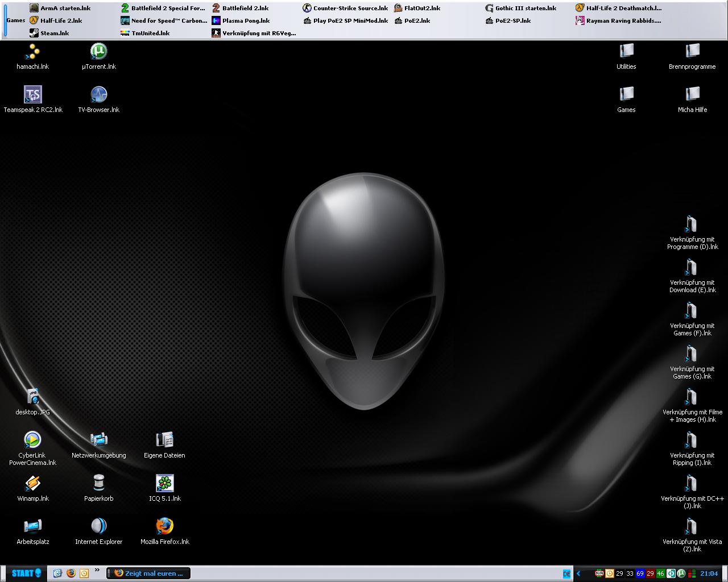This screenshot has height=582, width=728.
Task: Click the Games toolbar label
Action: click(x=16, y=20)
